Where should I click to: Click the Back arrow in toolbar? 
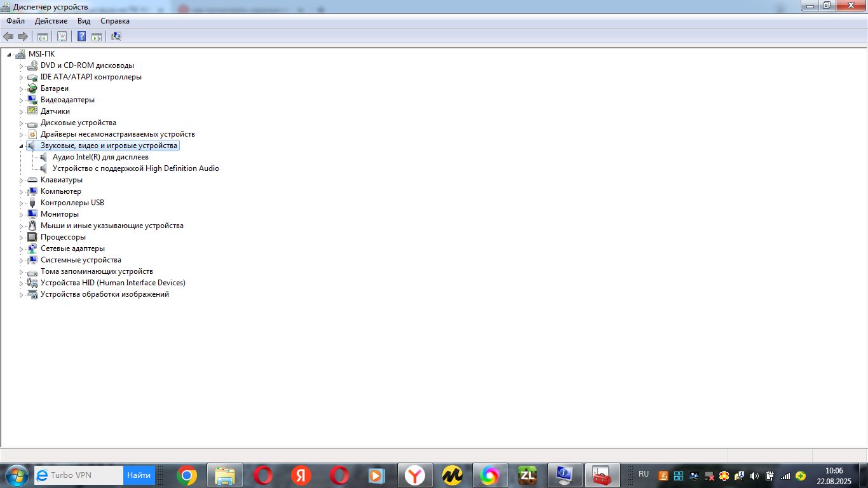[x=8, y=36]
